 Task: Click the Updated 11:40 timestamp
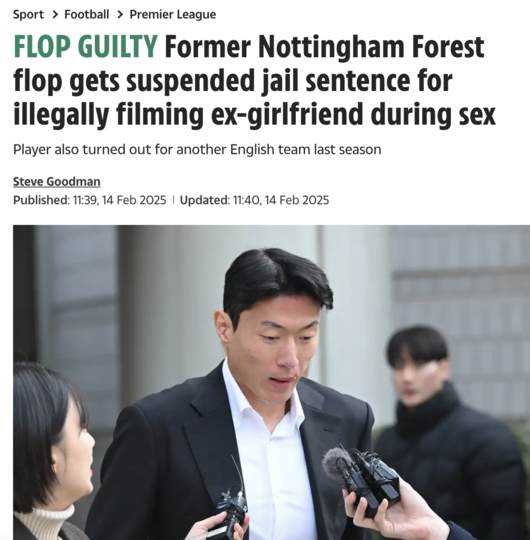(x=254, y=200)
